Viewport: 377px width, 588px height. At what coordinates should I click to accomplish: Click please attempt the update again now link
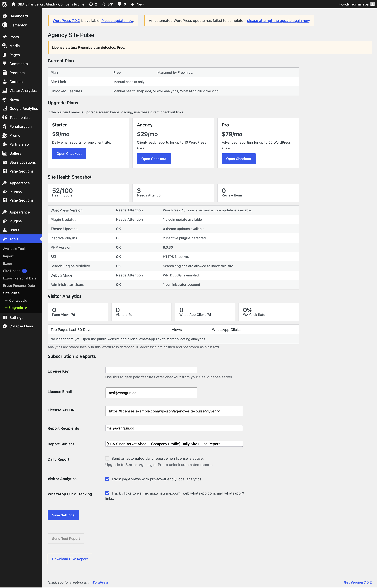(x=278, y=21)
